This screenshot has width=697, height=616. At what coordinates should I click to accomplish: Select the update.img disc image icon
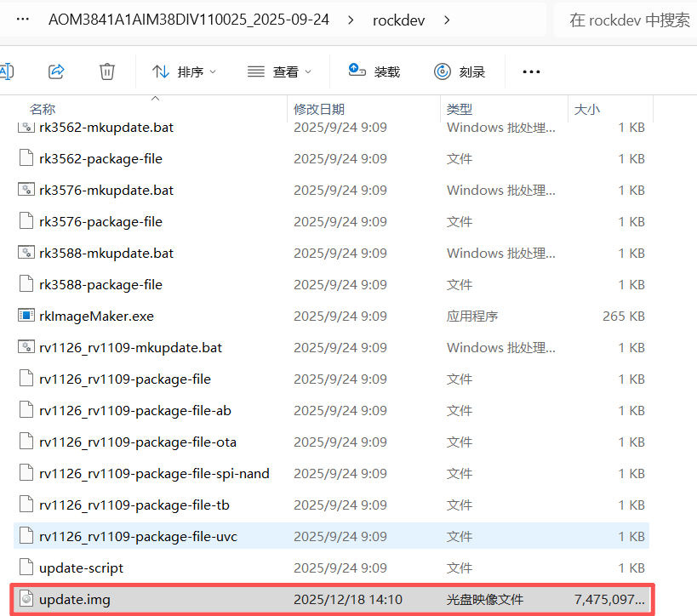[26, 599]
